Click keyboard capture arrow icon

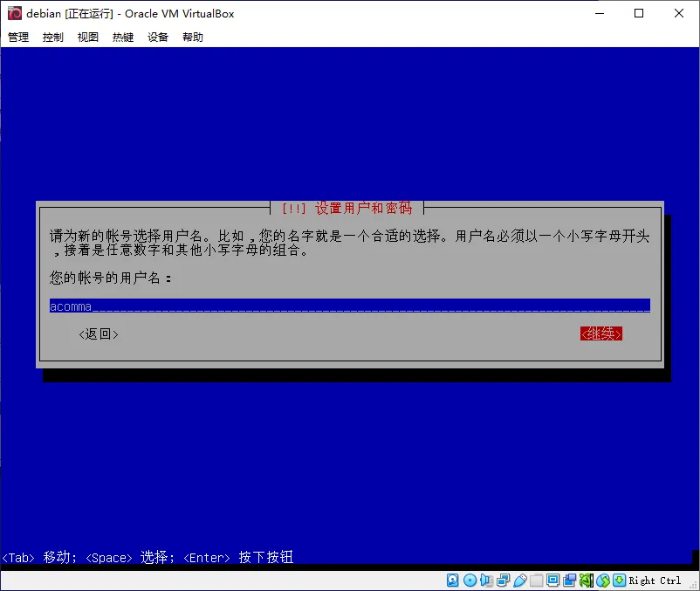pos(619,581)
